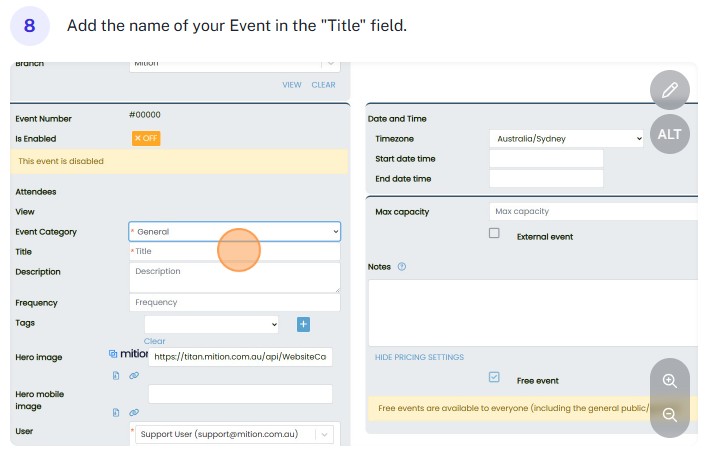Expand the Tags dropdown
The image size is (711, 456).
click(x=212, y=324)
